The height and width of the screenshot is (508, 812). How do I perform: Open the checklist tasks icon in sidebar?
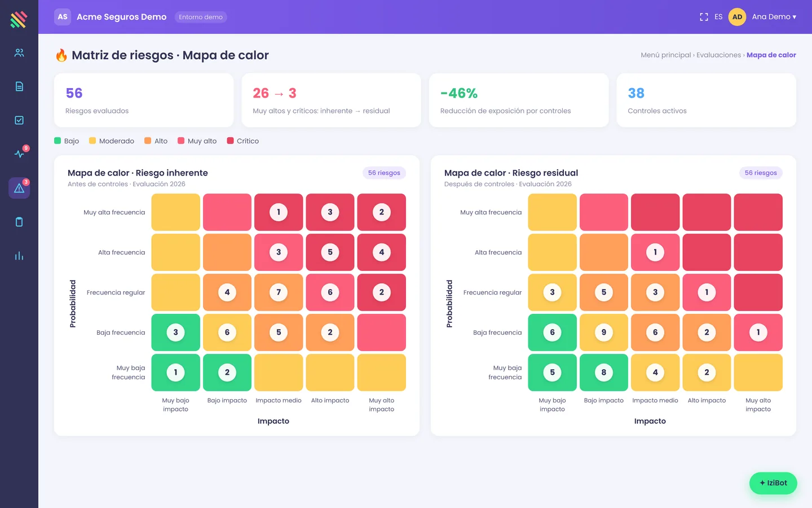click(x=19, y=120)
